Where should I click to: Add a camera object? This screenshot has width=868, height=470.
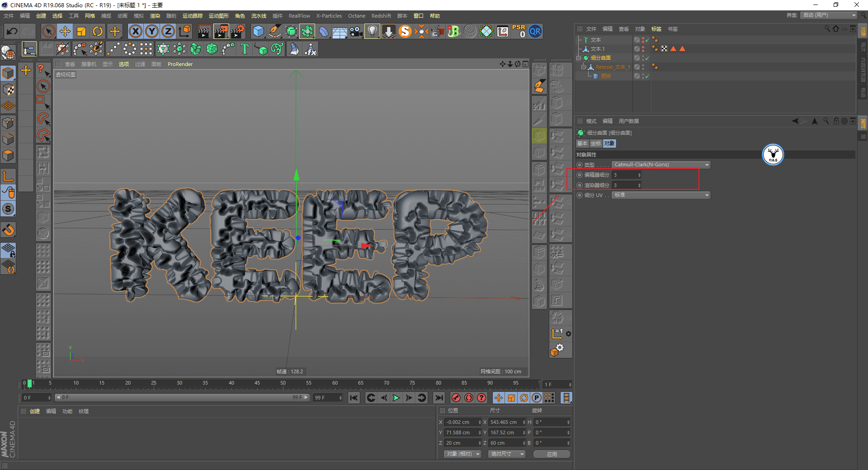point(356,32)
